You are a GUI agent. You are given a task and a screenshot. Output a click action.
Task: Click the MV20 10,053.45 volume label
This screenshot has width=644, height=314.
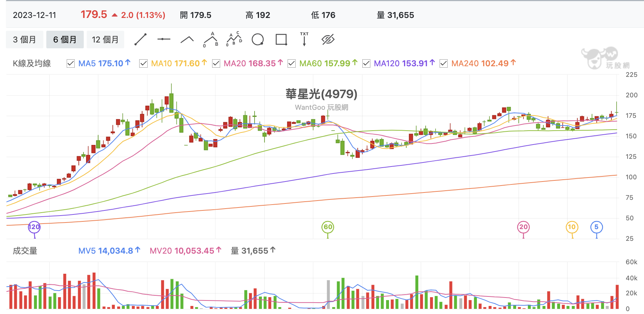(x=185, y=251)
